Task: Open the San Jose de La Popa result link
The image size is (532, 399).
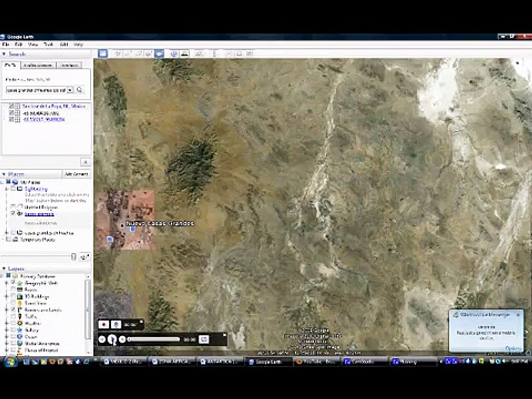Action: click(x=54, y=106)
